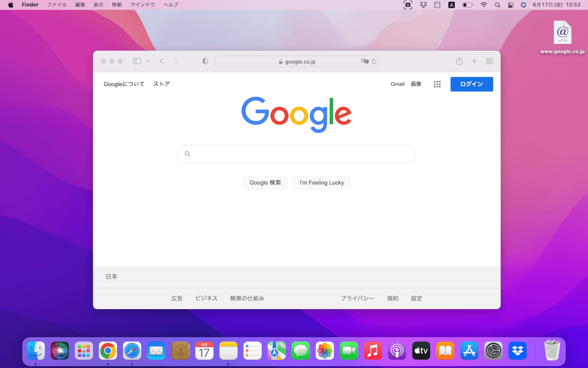Open the プライバシー footer link

click(357, 299)
